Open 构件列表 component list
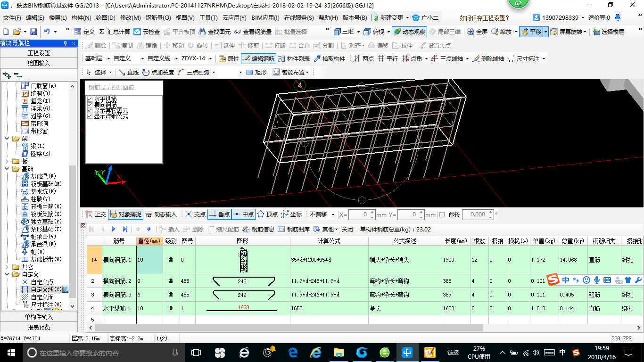This screenshot has width=644, height=362. tap(294, 58)
